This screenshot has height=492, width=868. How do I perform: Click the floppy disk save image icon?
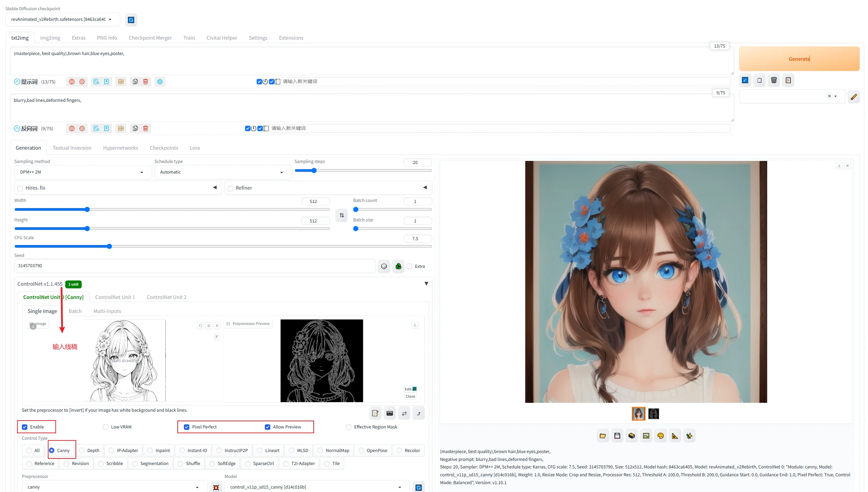point(617,436)
